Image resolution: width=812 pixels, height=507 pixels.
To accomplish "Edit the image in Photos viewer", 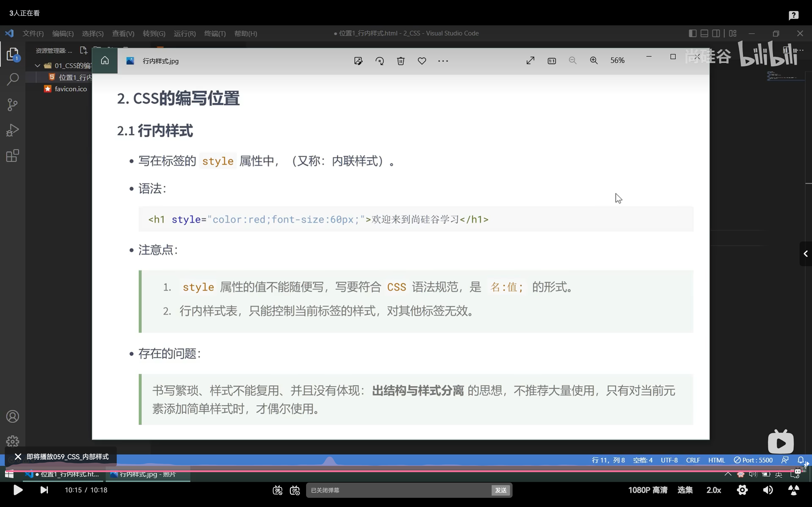I will pos(358,61).
